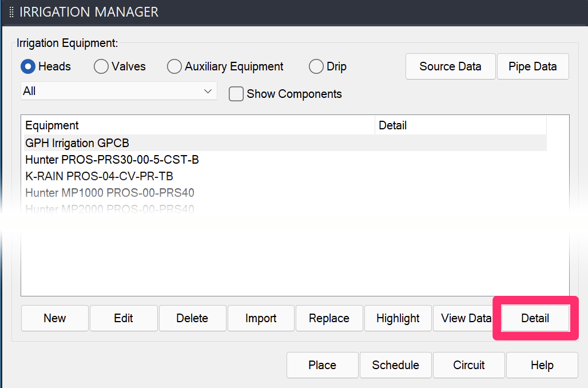Click the Schedule button
Screen dimensions: 588x388
pos(396,365)
